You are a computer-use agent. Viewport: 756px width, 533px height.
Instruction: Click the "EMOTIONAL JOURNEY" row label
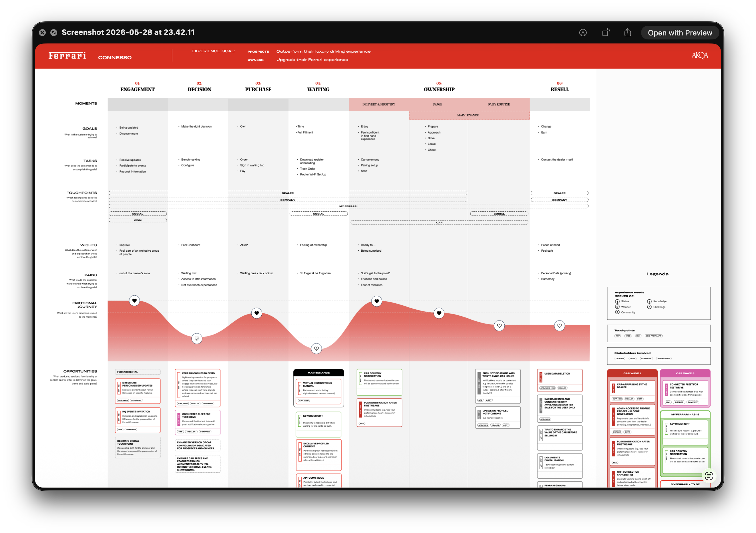(x=85, y=305)
